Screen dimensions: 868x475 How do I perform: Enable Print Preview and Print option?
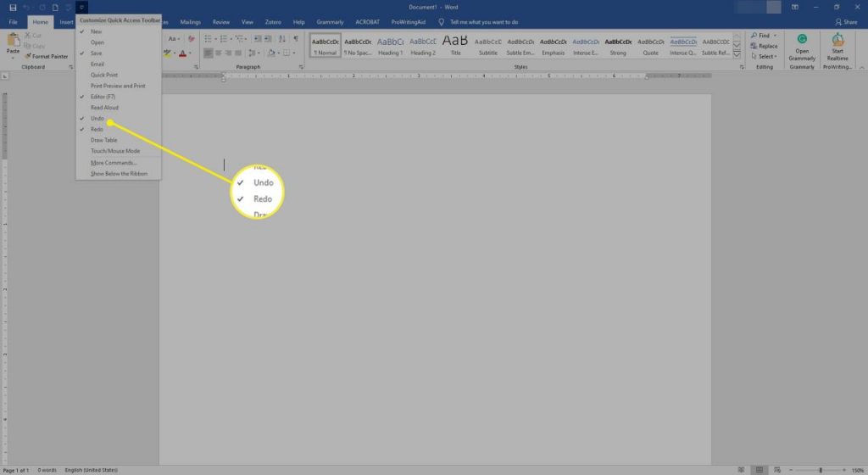point(119,86)
